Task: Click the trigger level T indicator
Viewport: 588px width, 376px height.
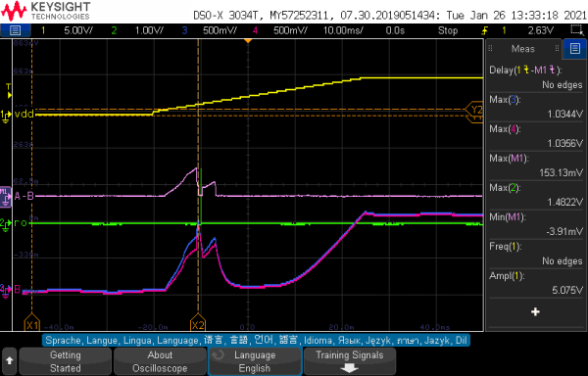Action: [x=8, y=91]
